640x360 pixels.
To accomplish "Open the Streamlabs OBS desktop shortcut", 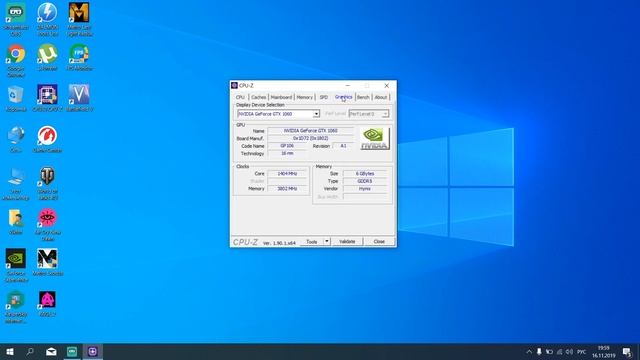I will point(16,19).
